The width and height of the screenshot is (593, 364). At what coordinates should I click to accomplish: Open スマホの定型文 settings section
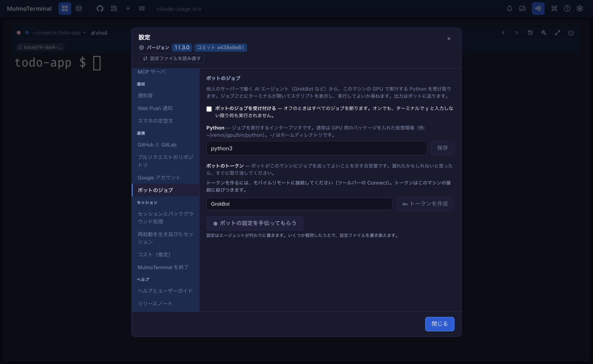click(166, 121)
